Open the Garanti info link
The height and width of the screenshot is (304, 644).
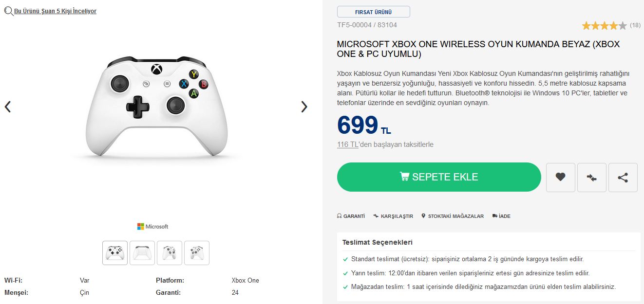pyautogui.click(x=351, y=216)
